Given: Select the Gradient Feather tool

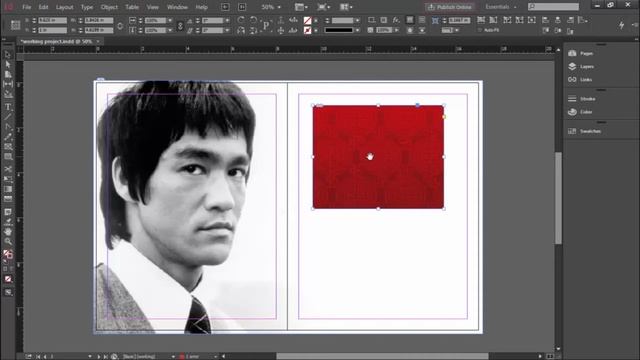Looking at the screenshot, I should point(8,199).
